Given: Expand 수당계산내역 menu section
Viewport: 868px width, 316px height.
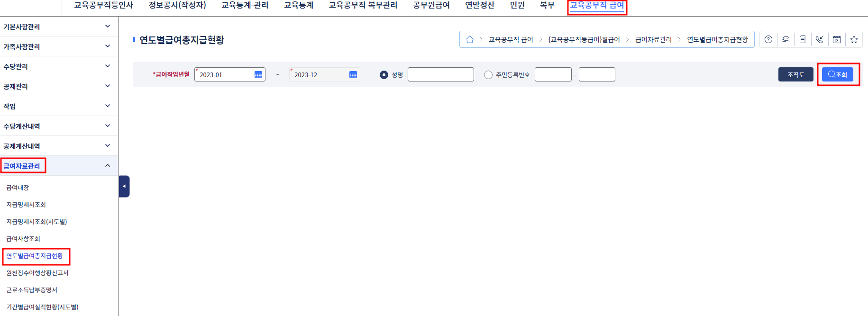Looking at the screenshot, I should click(59, 126).
